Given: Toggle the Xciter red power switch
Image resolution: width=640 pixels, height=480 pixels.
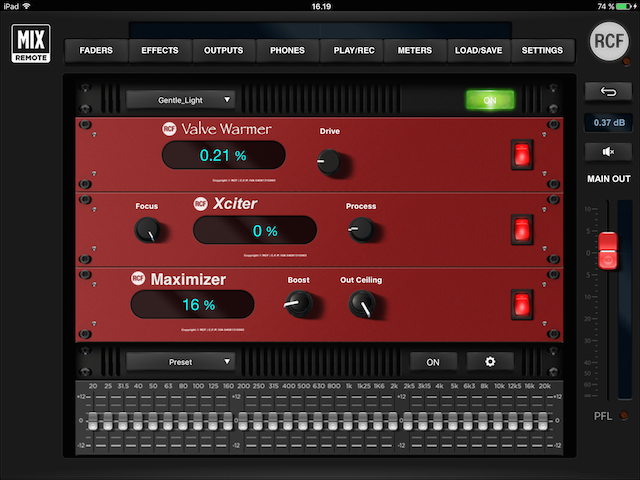Looking at the screenshot, I should click(522, 229).
